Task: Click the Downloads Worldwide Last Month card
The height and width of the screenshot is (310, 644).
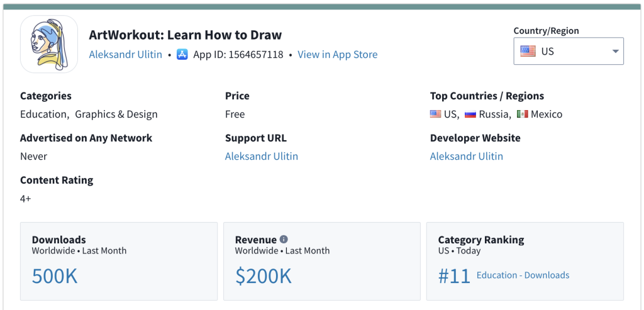Action: click(x=119, y=261)
